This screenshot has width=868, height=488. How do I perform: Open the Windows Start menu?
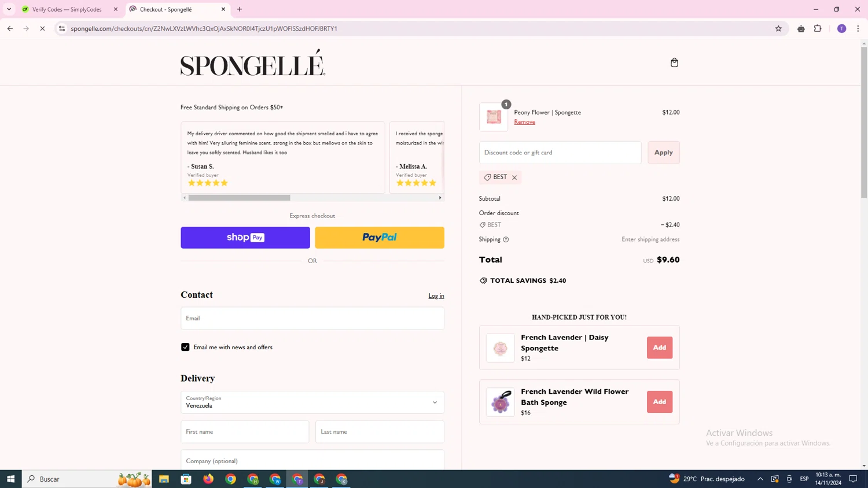click(x=10, y=479)
